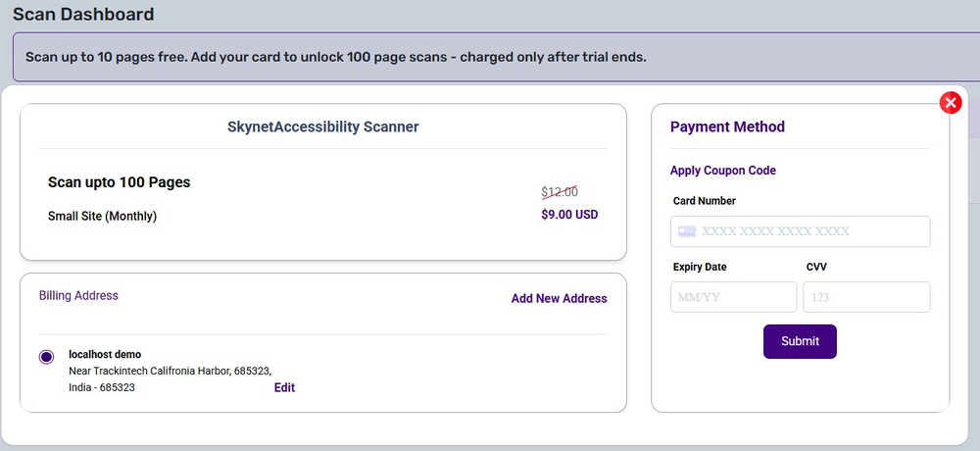
Task: Click the Billing Address heading
Action: coord(78,295)
